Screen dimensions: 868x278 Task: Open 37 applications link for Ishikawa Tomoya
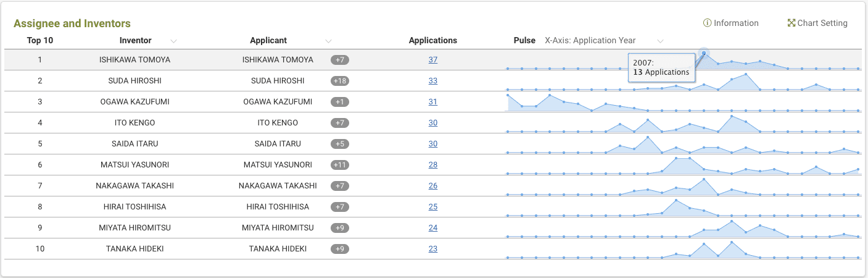coord(432,60)
